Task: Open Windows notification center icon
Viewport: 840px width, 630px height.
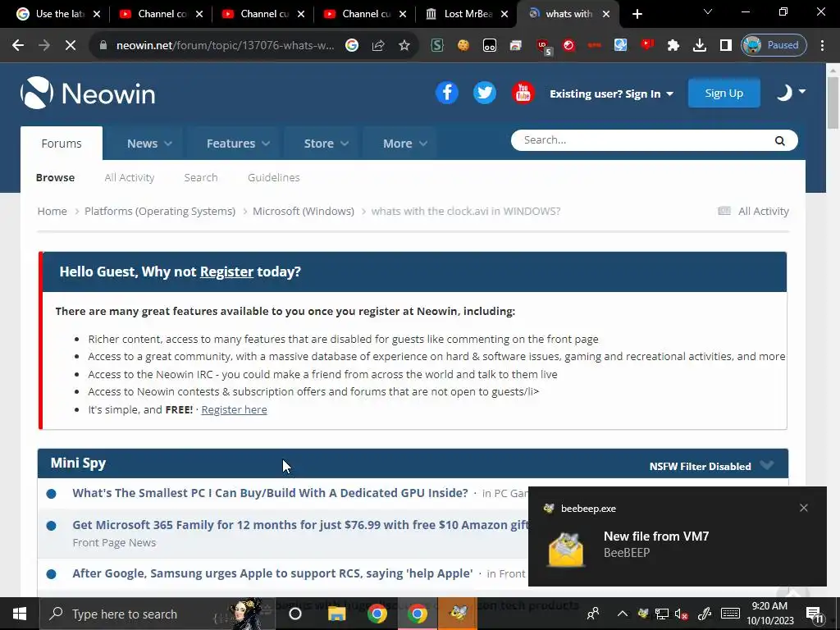Action: tap(815, 614)
